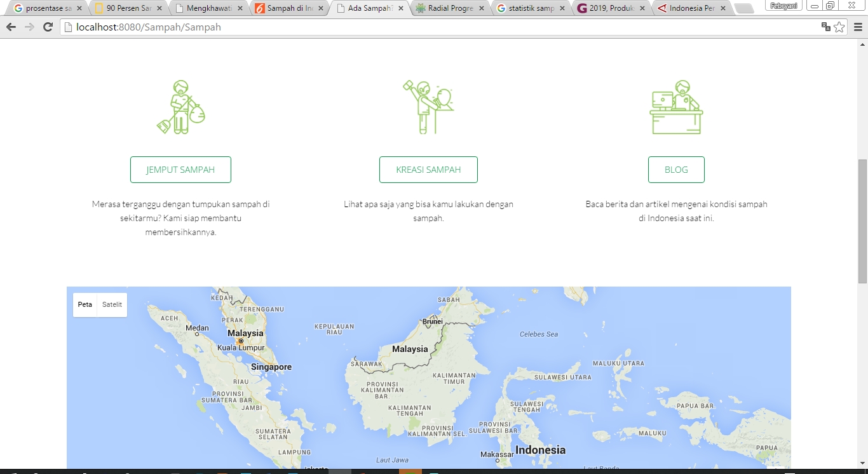Open the Chrome hamburger menu

pyautogui.click(x=858, y=27)
